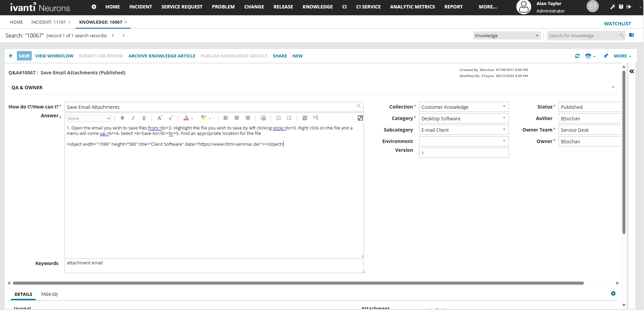Image resolution: width=644 pixels, height=310 pixels.
Task: Insert a numbered list
Action: tap(279, 118)
